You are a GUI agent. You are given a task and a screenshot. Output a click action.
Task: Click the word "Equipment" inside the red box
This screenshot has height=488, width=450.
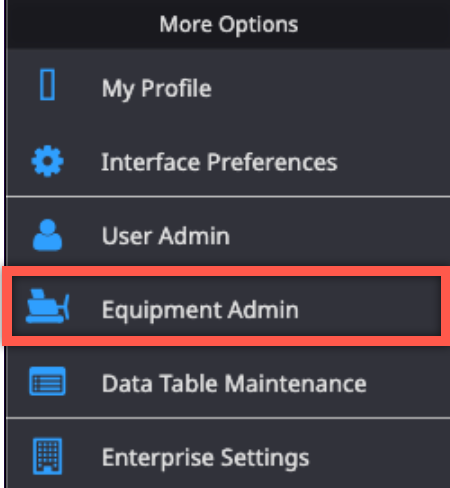[162, 311]
